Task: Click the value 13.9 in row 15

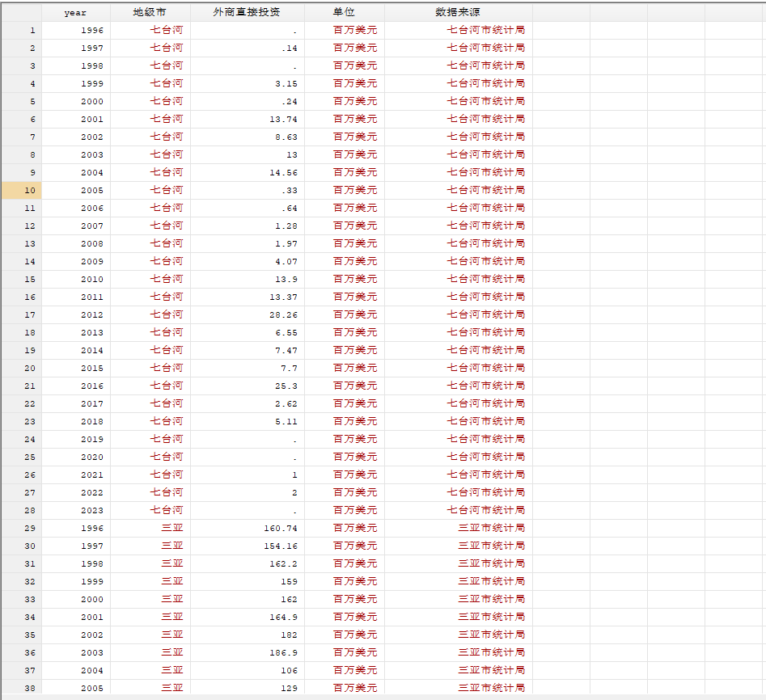Action: point(286,279)
